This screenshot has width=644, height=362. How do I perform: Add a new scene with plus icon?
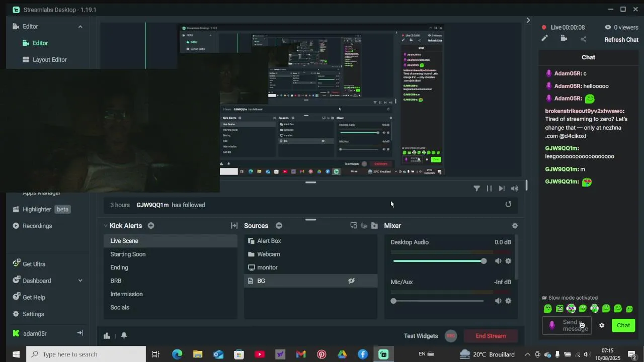click(151, 226)
